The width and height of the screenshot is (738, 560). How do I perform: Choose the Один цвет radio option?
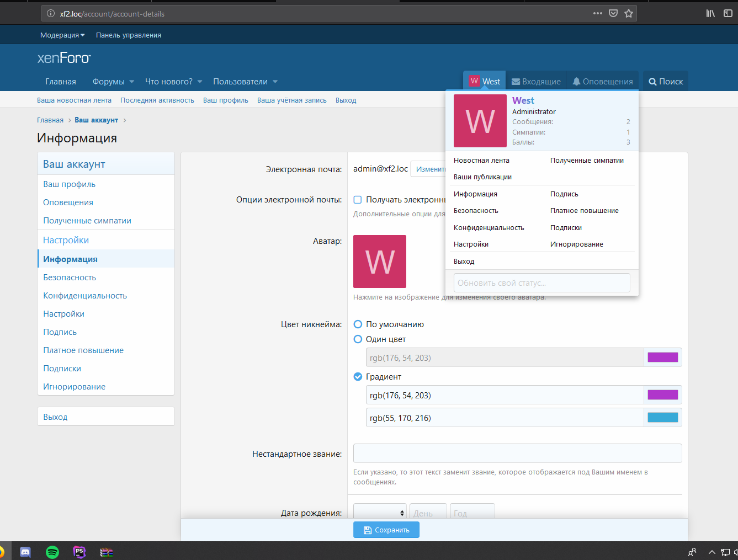coord(358,339)
